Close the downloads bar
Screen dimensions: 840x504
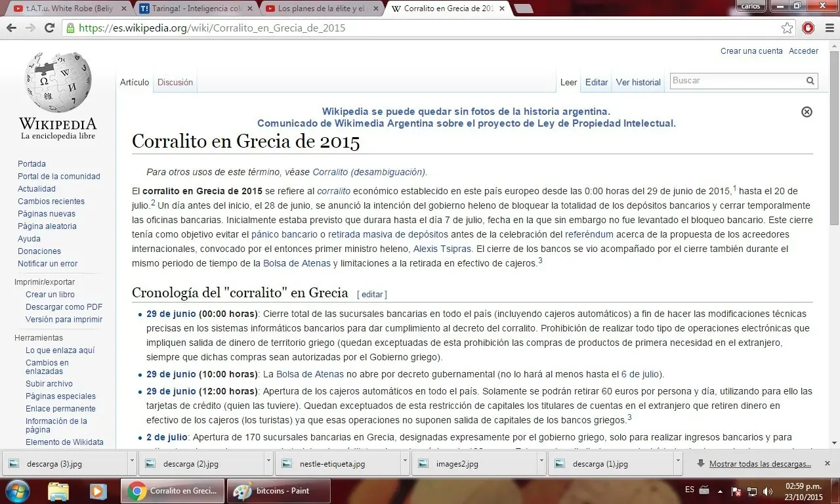[828, 463]
